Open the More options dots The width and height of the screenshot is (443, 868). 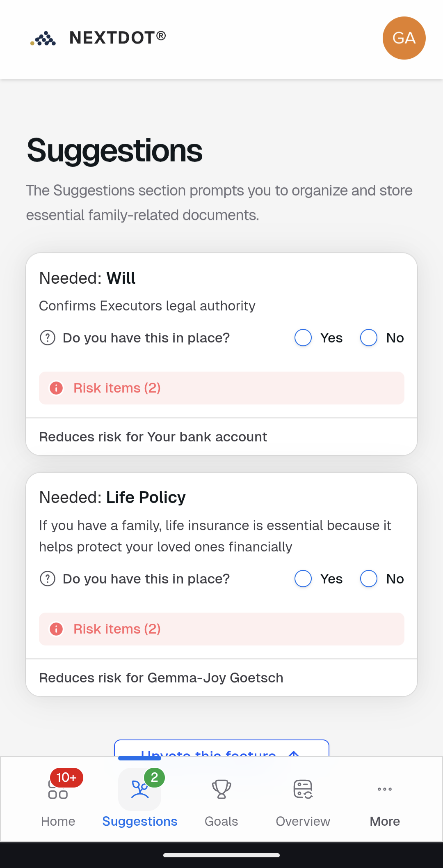point(384,789)
